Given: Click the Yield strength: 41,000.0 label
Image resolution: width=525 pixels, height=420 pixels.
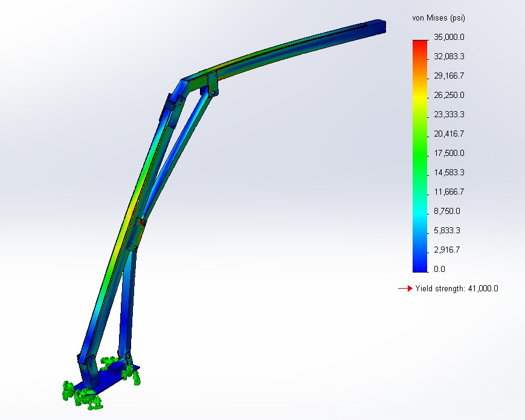Looking at the screenshot, I should point(457,289).
